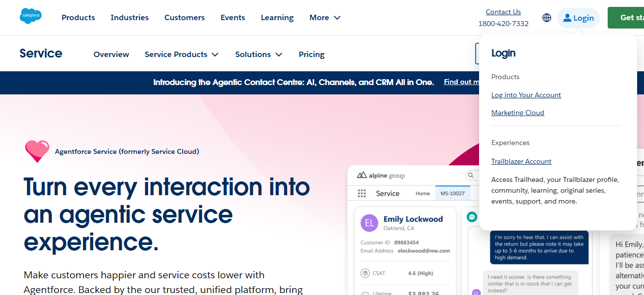This screenshot has width=644, height=295.
Task: Open the Solutions menu label
Action: [253, 55]
